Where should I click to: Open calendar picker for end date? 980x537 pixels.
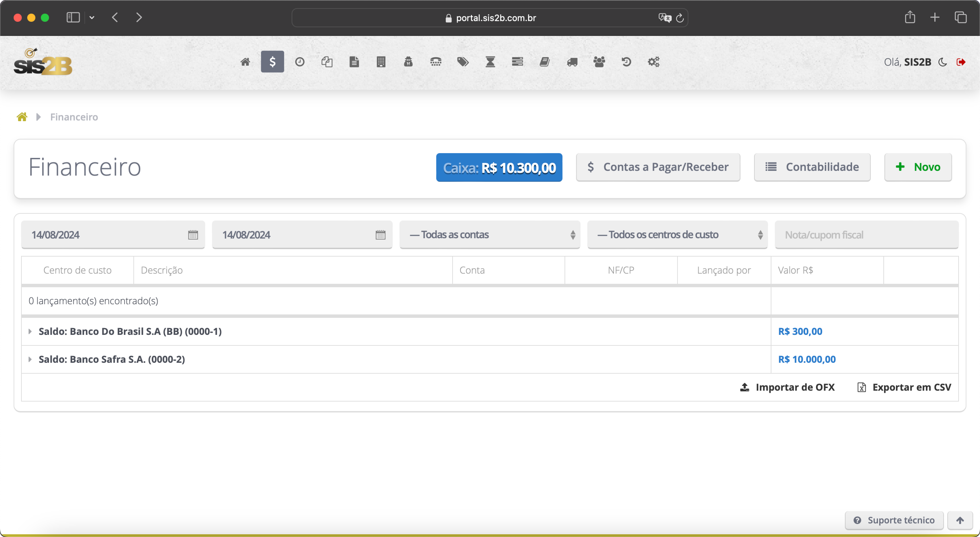point(380,235)
